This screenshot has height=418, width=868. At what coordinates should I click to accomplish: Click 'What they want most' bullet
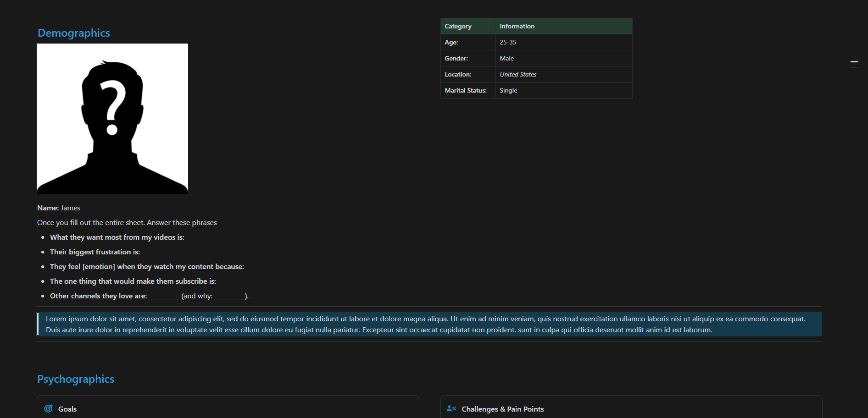[117, 237]
